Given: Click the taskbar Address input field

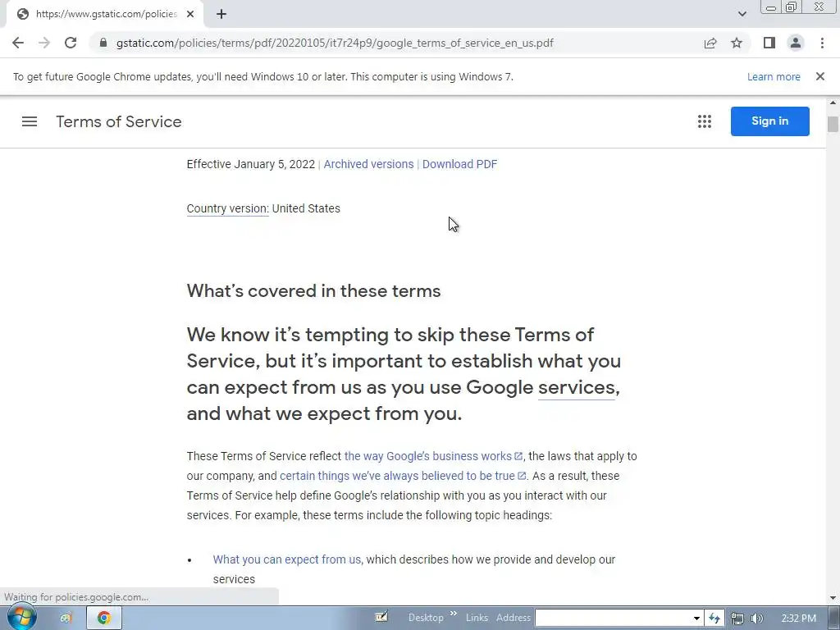Looking at the screenshot, I should click(x=613, y=618).
